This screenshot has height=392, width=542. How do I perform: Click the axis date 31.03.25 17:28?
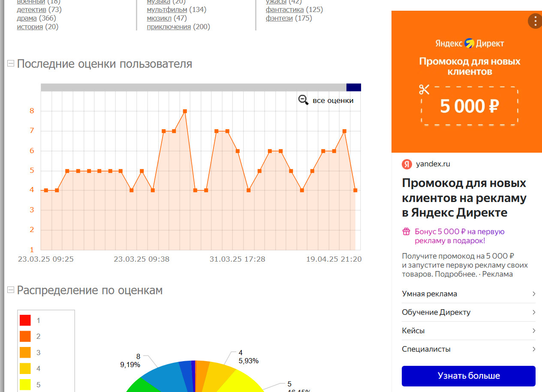coord(237,259)
